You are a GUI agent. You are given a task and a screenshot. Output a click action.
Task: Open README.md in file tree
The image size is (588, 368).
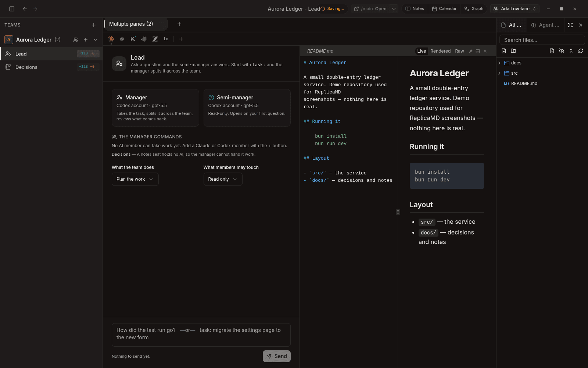point(542,84)
